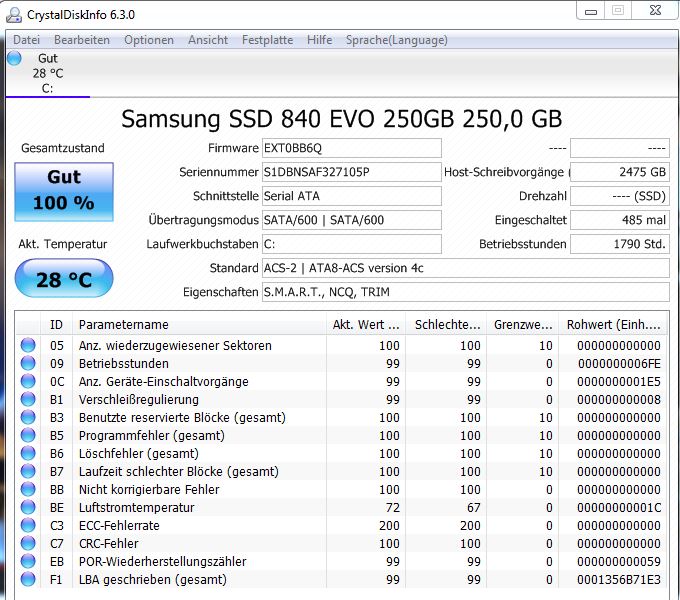Select the C: drive tab with Gut status
The image size is (680, 600).
48,73
